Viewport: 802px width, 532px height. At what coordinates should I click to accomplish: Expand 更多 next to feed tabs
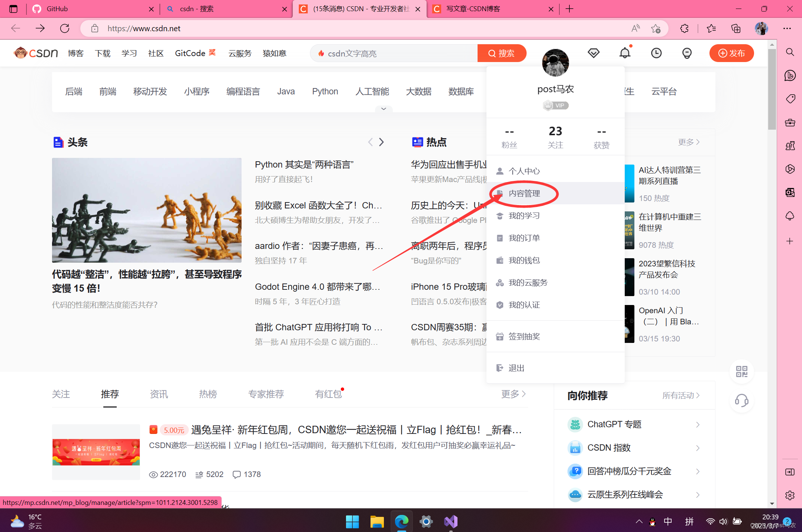[x=514, y=394]
